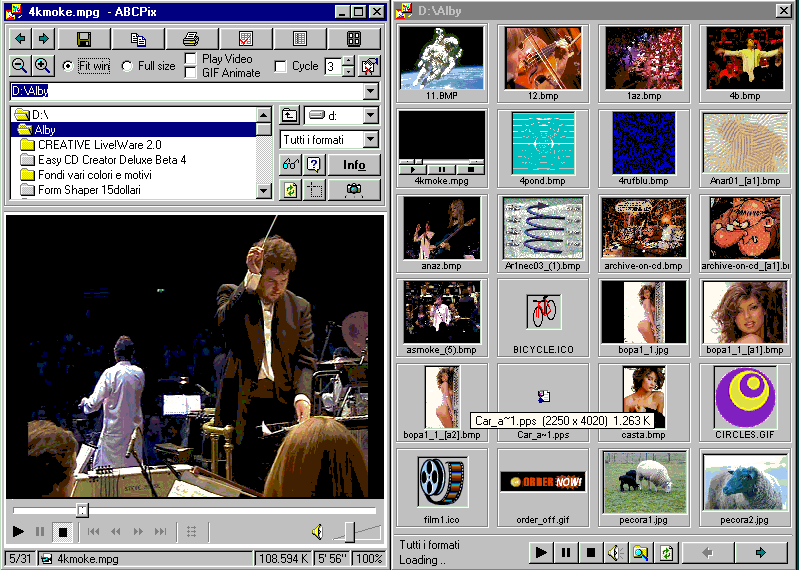Screen dimensions: 799x570
Task: Open the Tutti i formati format dropdown
Action: 371,140
